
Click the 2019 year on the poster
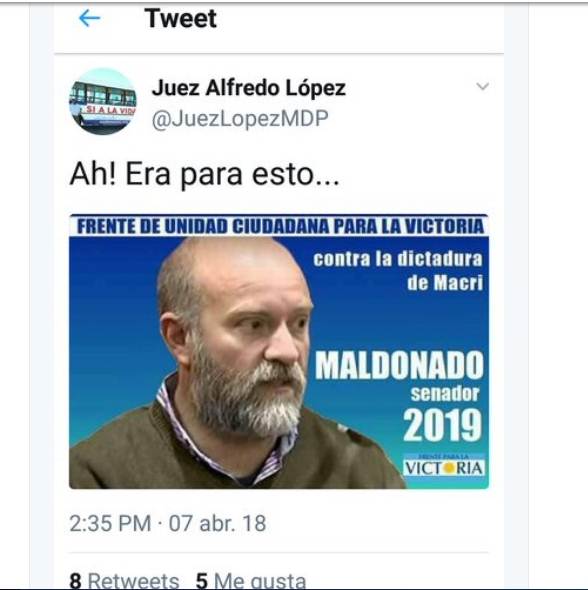click(x=442, y=425)
